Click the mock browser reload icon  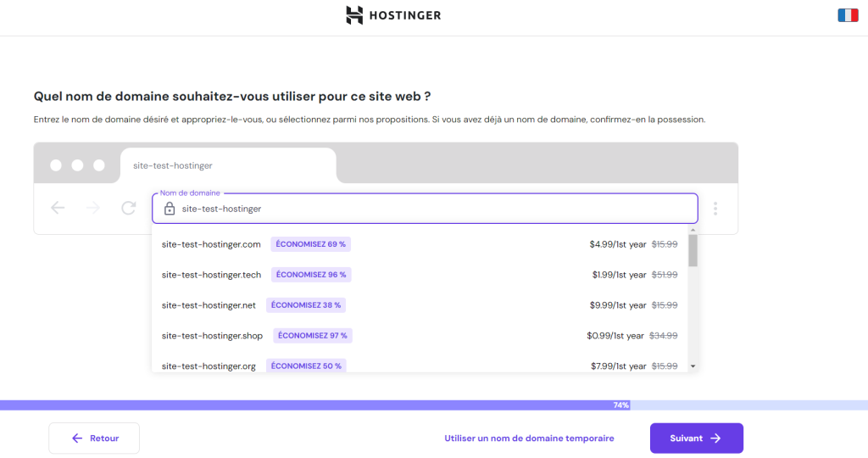129,208
